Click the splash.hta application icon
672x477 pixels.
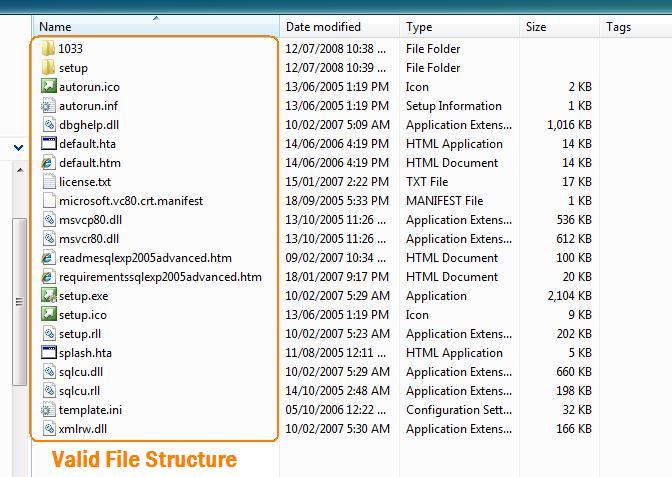48,352
